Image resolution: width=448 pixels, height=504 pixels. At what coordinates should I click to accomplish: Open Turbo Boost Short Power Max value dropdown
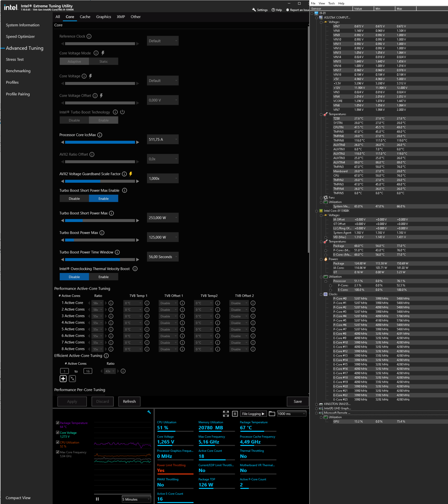pos(163,218)
